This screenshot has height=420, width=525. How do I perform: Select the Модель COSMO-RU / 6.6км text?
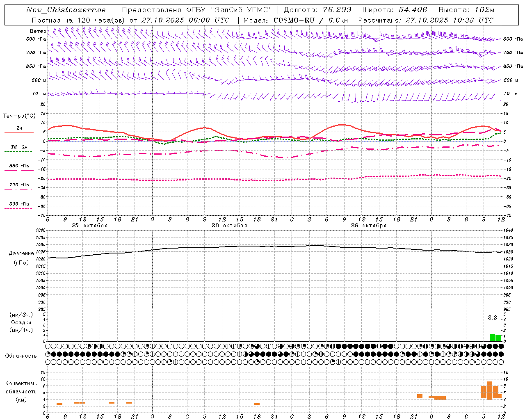(x=296, y=20)
